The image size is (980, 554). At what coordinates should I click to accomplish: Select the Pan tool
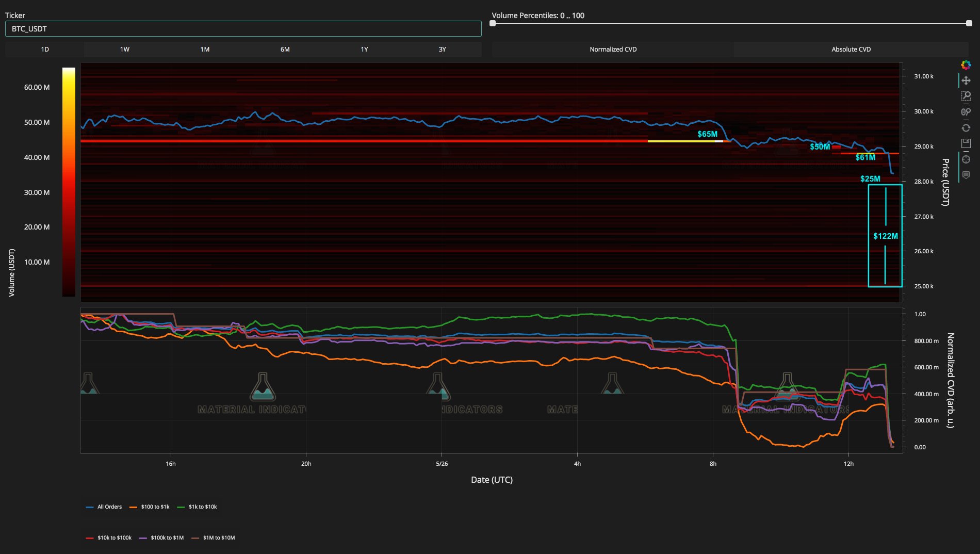[x=966, y=80]
